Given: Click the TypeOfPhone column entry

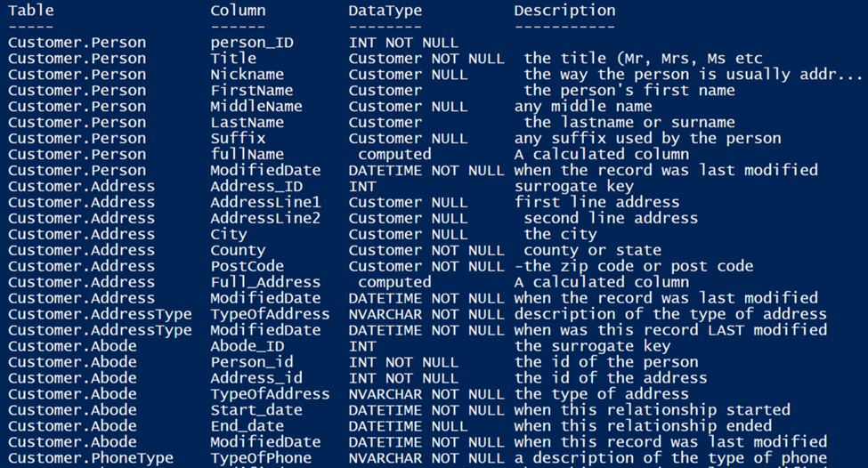Looking at the screenshot, I should tap(261, 458).
